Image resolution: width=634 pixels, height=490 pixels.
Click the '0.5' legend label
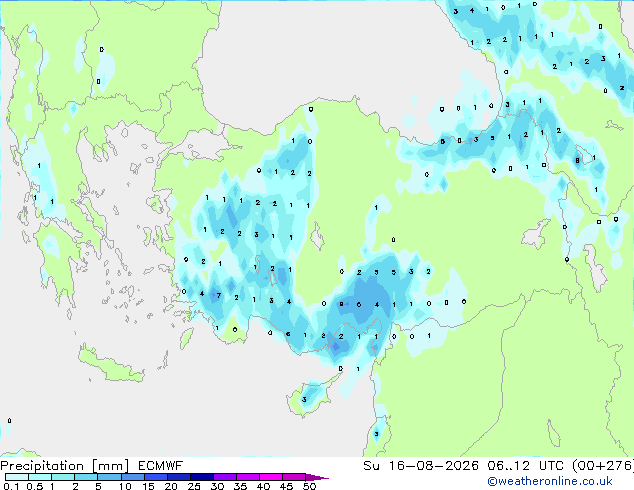tap(34, 486)
